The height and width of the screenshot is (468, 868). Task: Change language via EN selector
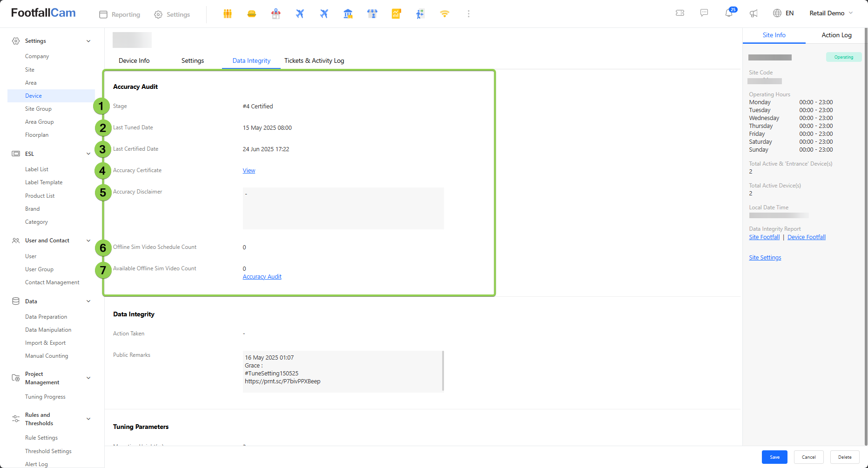point(783,13)
